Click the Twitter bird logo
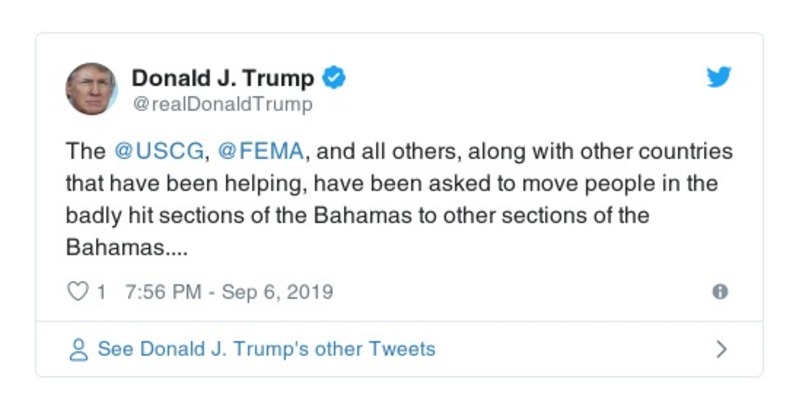 pyautogui.click(x=718, y=78)
